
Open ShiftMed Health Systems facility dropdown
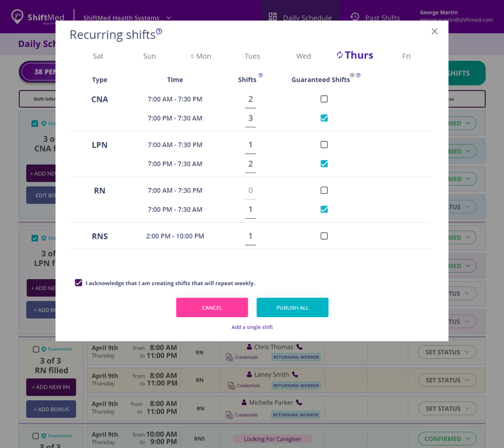169,18
